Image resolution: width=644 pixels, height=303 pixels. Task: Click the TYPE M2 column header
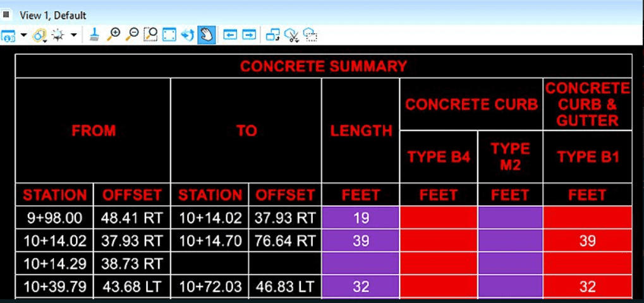coord(511,156)
